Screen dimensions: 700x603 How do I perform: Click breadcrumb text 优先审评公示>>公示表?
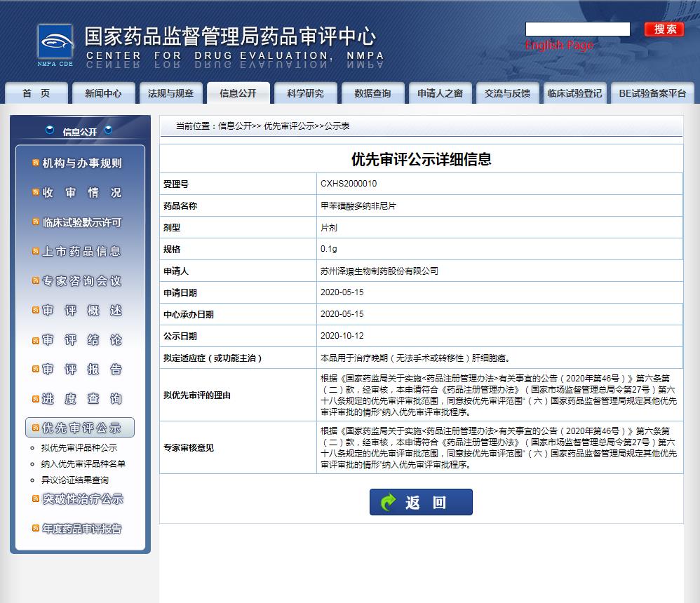click(x=307, y=126)
